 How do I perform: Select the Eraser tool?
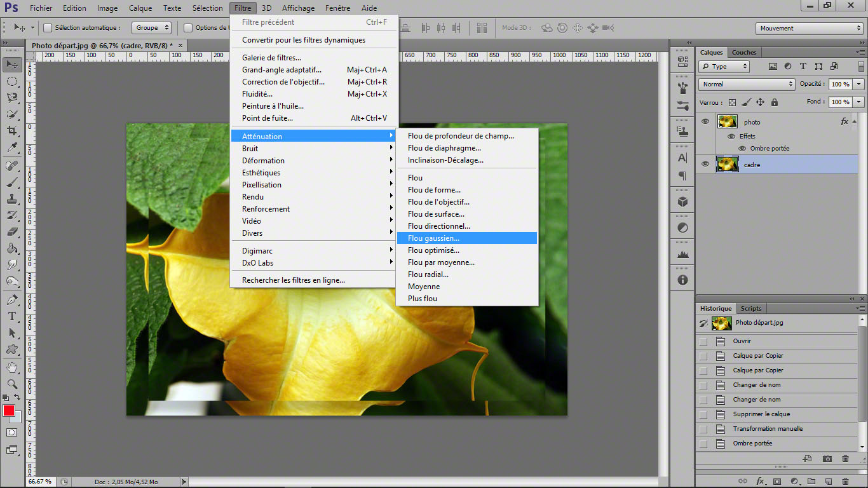(12, 232)
